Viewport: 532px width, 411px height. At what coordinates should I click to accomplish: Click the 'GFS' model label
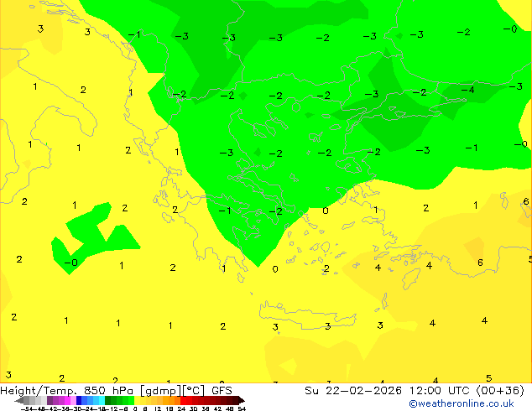click(x=222, y=391)
